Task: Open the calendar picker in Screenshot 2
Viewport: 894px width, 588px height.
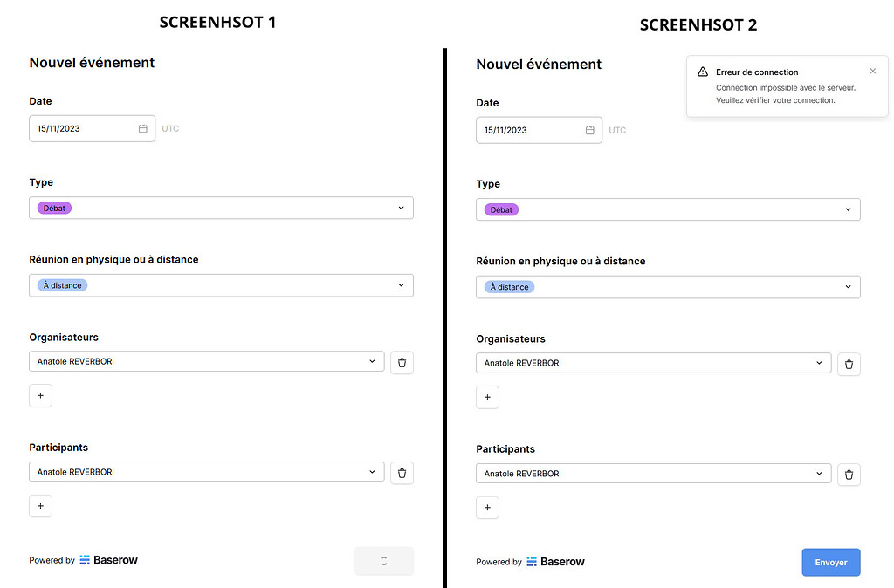Action: [x=589, y=129]
